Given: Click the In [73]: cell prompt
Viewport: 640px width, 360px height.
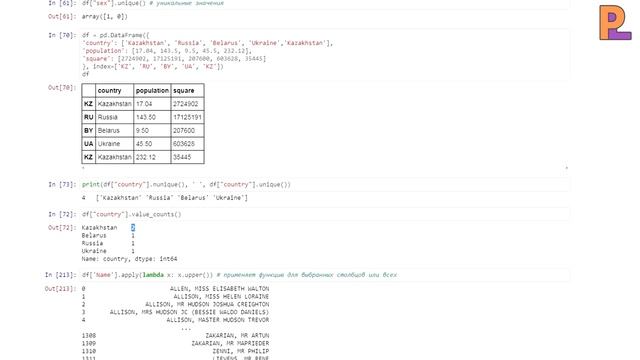Looking at the screenshot, I should 62,184.
